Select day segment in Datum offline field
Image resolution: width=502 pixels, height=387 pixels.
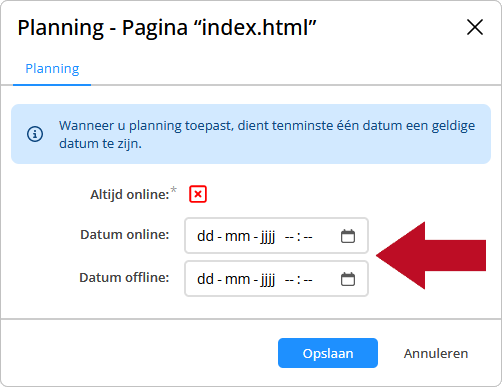click(x=205, y=279)
